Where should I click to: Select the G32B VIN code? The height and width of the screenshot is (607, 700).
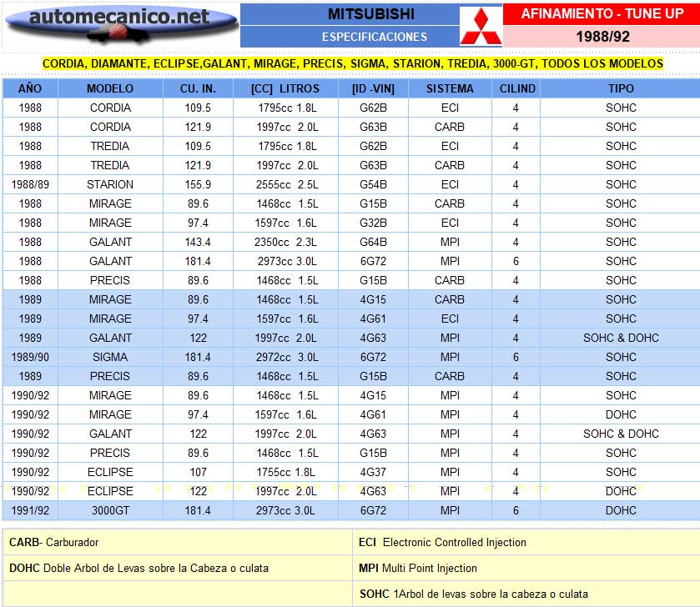click(373, 223)
